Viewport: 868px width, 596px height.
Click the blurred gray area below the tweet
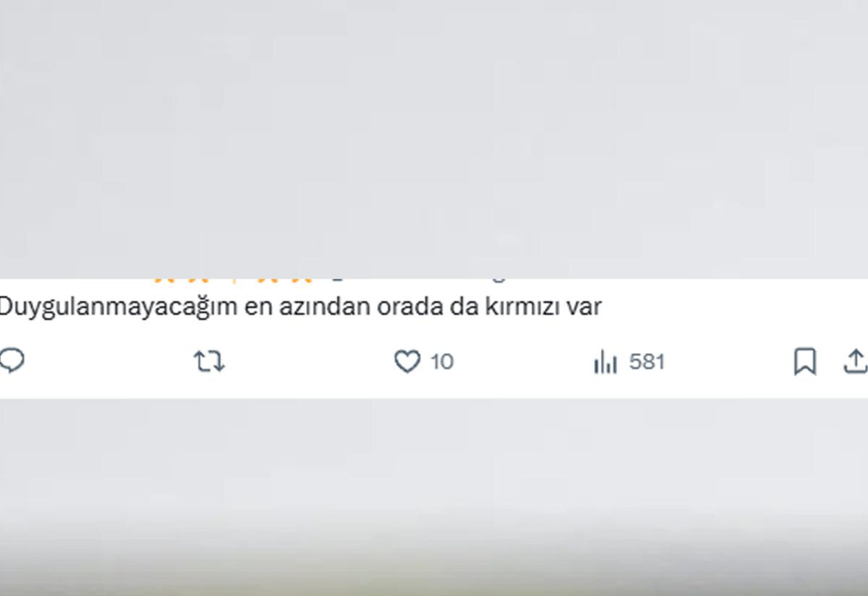click(x=434, y=495)
